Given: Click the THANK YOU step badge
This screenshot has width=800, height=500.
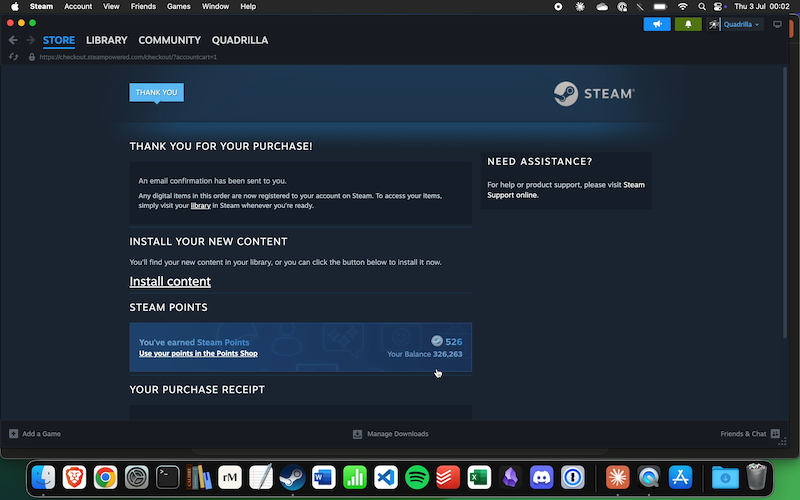Looking at the screenshot, I should (x=157, y=92).
